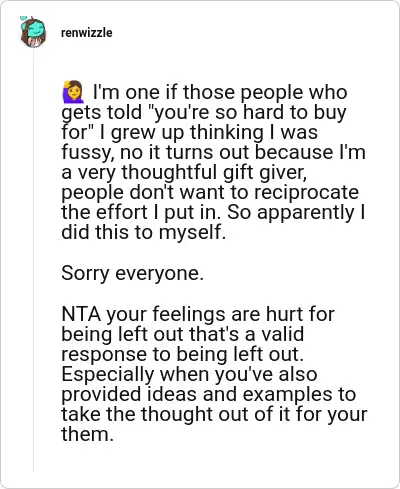Click the "Sorry everyone." line
The width and height of the screenshot is (400, 489).
[x=132, y=273]
